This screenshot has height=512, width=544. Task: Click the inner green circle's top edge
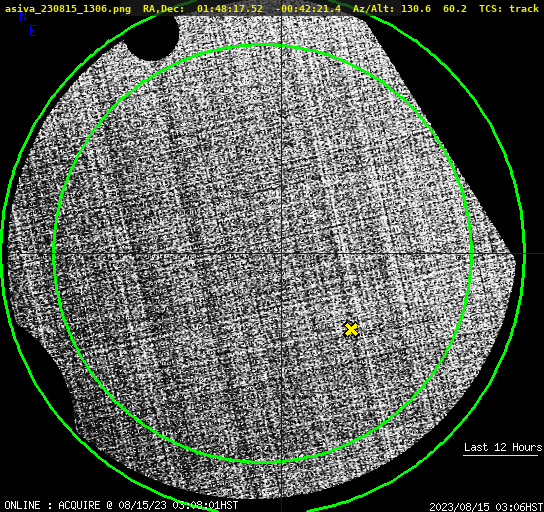[x=263, y=45]
